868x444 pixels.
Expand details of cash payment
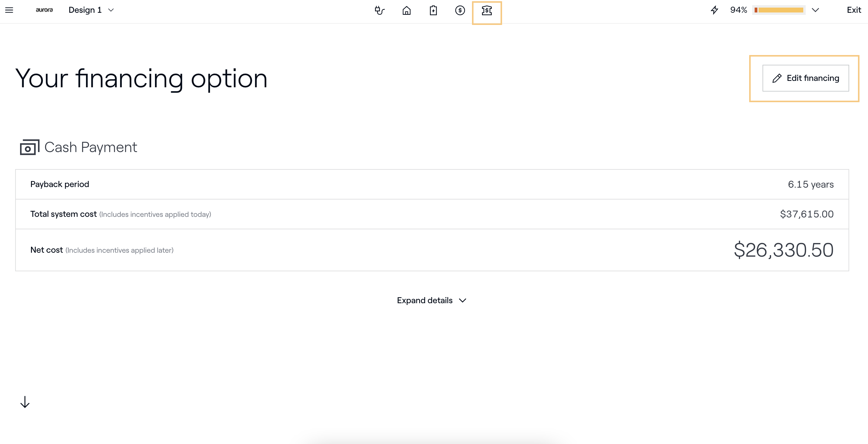pos(431,300)
